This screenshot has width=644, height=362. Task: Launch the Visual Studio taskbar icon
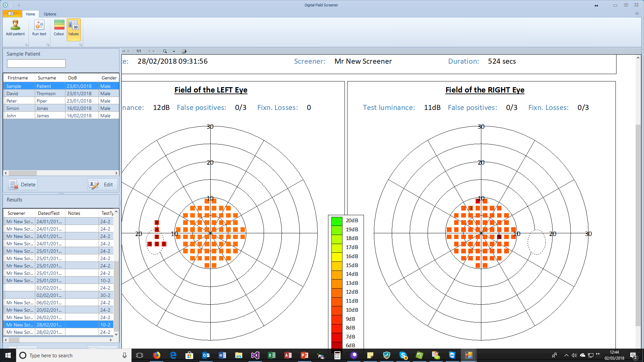coord(255,355)
